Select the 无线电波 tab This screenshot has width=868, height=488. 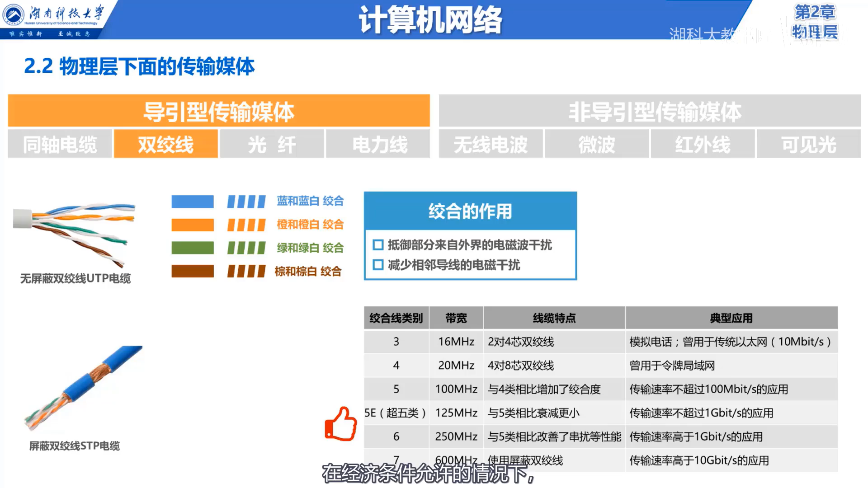[491, 145]
